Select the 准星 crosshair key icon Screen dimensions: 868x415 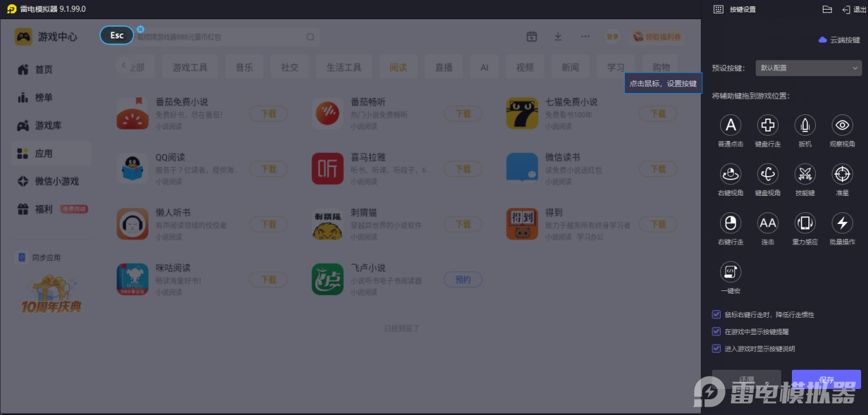click(x=841, y=174)
